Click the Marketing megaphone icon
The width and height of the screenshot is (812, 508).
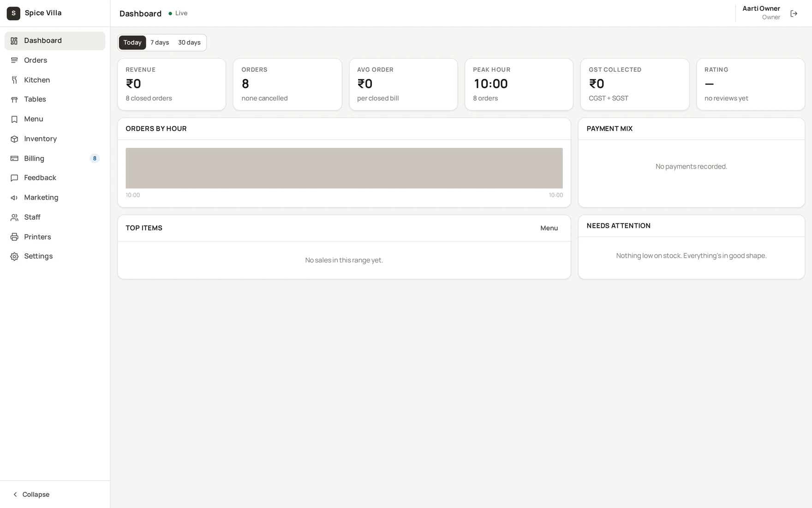(x=14, y=198)
